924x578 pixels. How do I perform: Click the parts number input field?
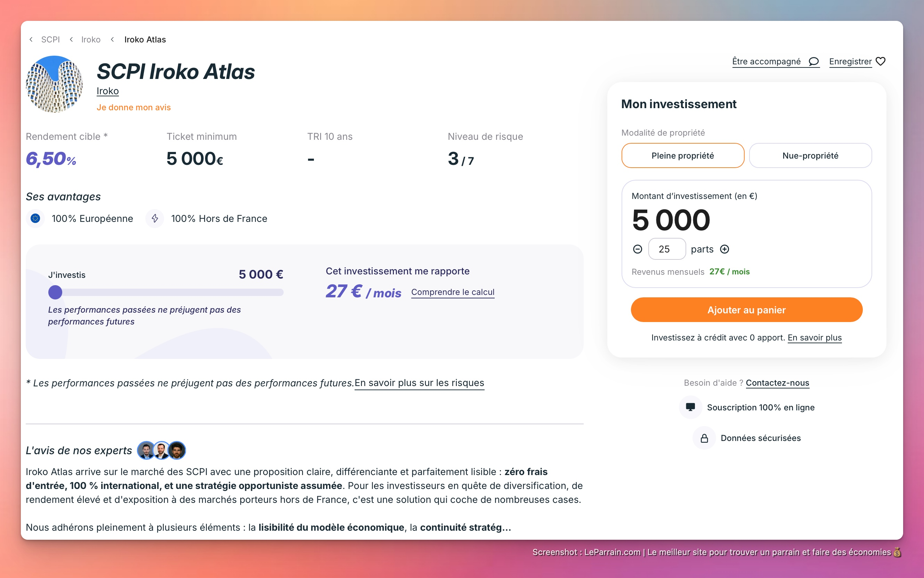(667, 249)
